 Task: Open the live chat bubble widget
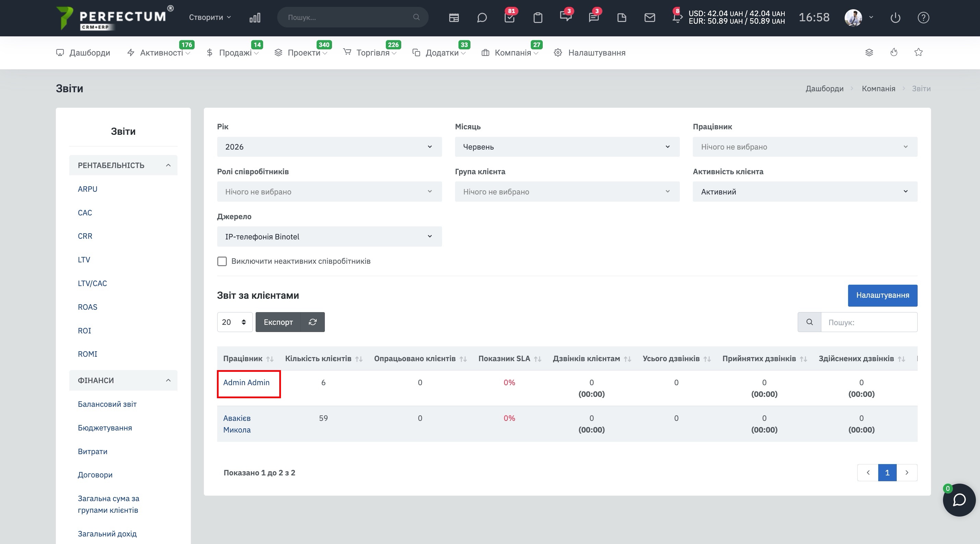959,500
